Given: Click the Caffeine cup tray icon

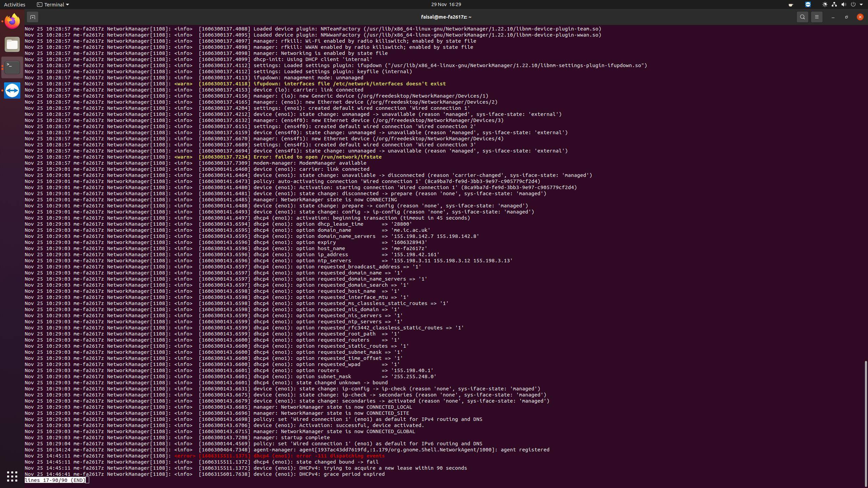Looking at the screenshot, I should [791, 5].
